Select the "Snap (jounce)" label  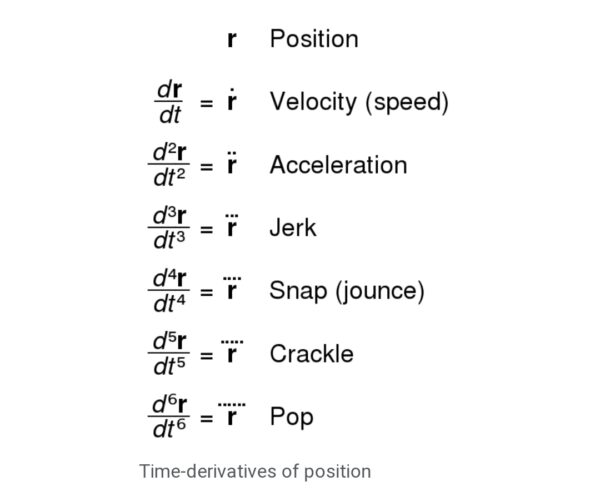[347, 291]
